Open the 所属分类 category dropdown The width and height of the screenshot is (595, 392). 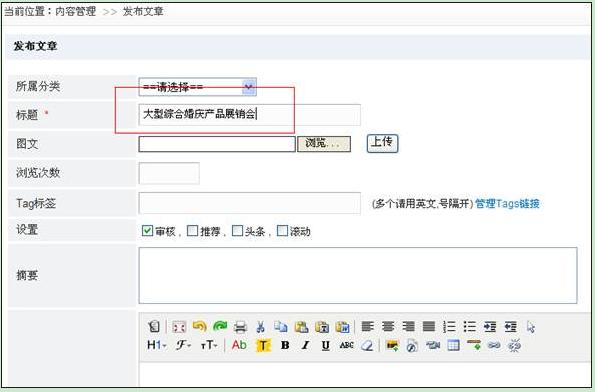(x=197, y=87)
